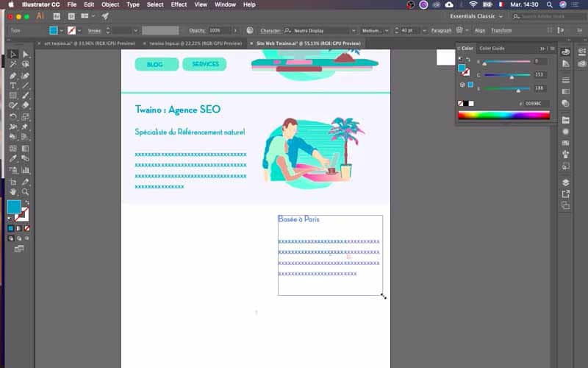The height and width of the screenshot is (368, 588).
Task: Select the Line Segment tool
Action: [25, 86]
